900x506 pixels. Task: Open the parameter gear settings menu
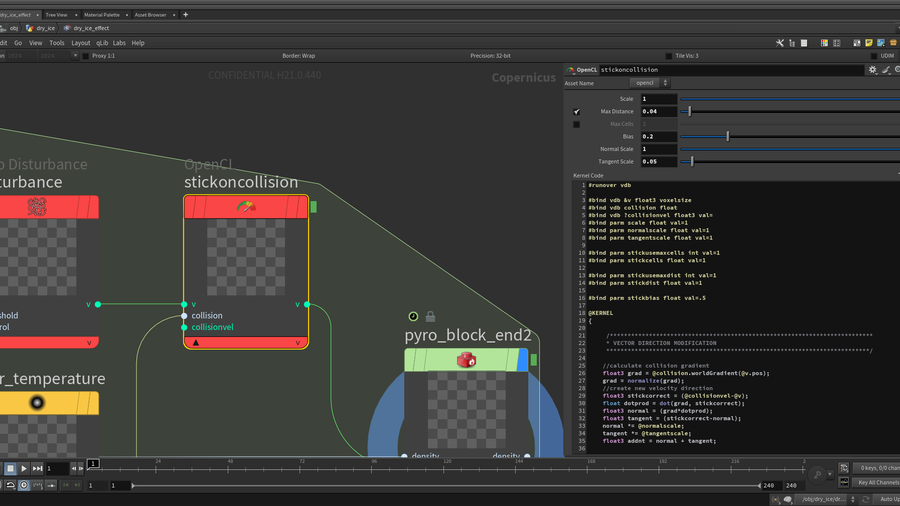click(x=872, y=70)
